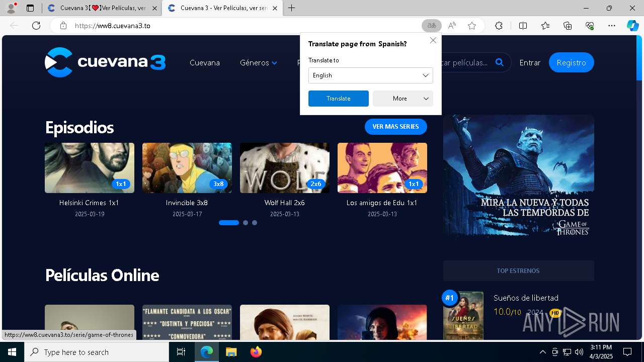This screenshot has width=644, height=362.
Task: Open the notification center
Action: click(x=627, y=352)
